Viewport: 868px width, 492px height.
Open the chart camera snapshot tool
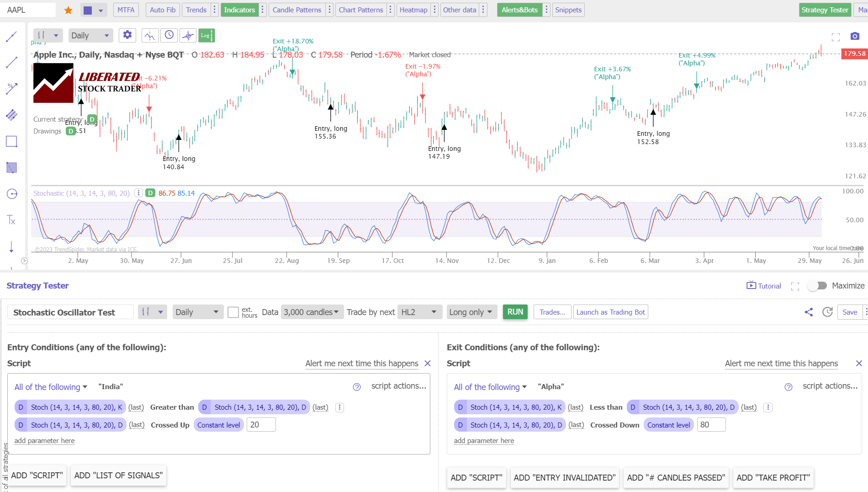click(x=855, y=36)
